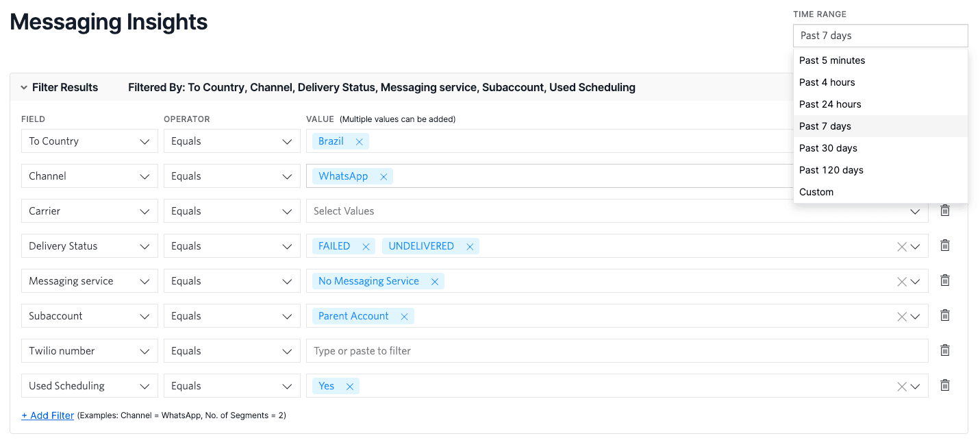The height and width of the screenshot is (447, 980).
Task: Open the Equals operator dropdown for Channel
Action: click(x=231, y=176)
